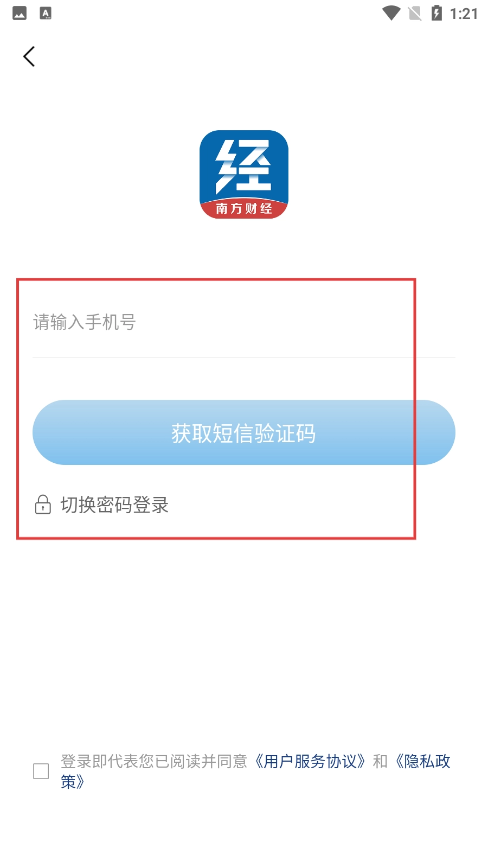
Task: Click the lock icon beside 切换密码登录
Action: (x=43, y=505)
